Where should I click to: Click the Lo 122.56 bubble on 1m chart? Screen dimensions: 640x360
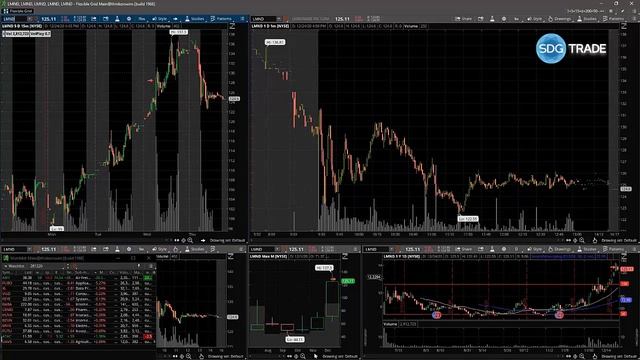[x=468, y=219]
